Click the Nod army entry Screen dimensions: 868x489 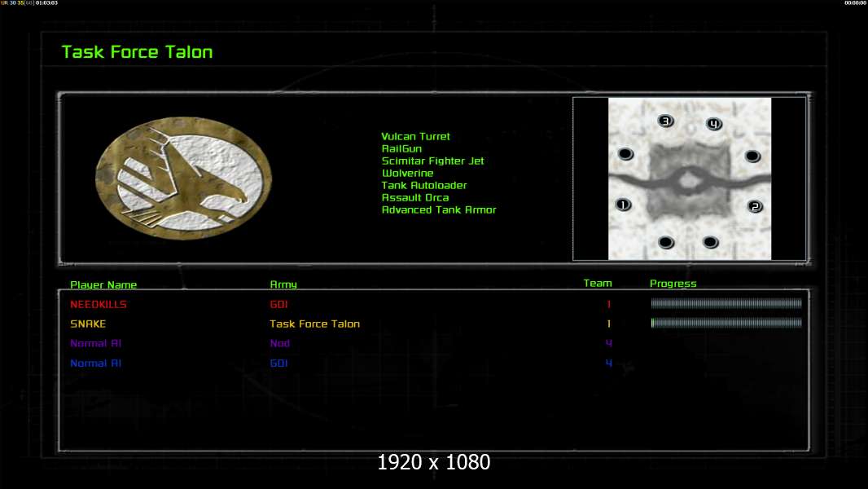(280, 344)
